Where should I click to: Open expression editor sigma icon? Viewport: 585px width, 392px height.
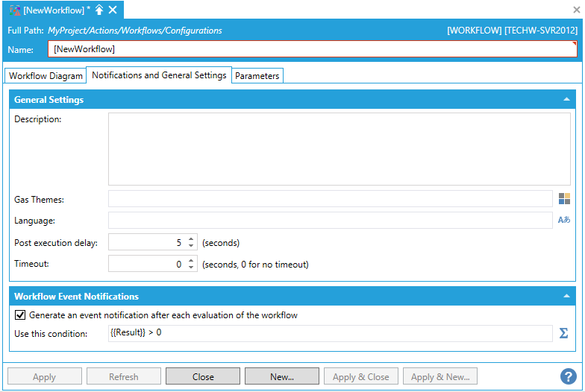(x=564, y=333)
